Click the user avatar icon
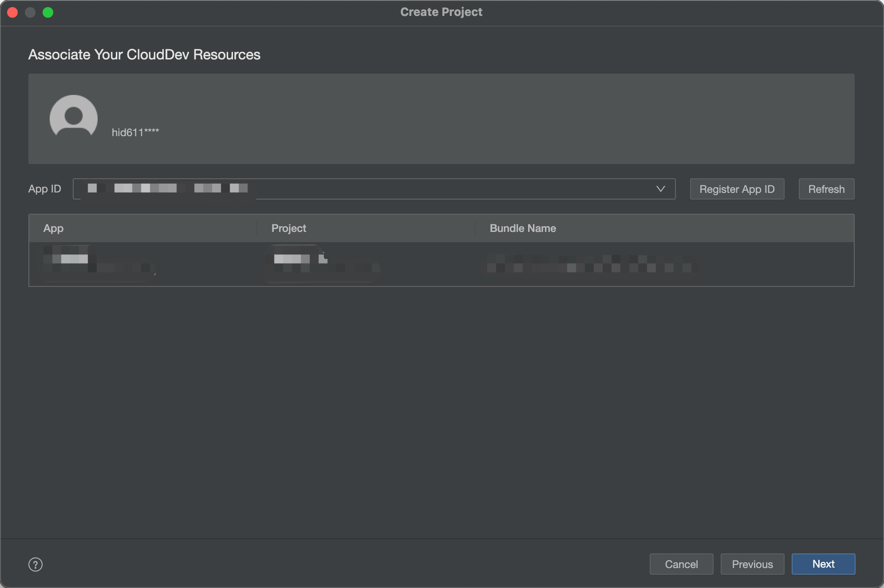Viewport: 884px width, 588px height. click(74, 117)
